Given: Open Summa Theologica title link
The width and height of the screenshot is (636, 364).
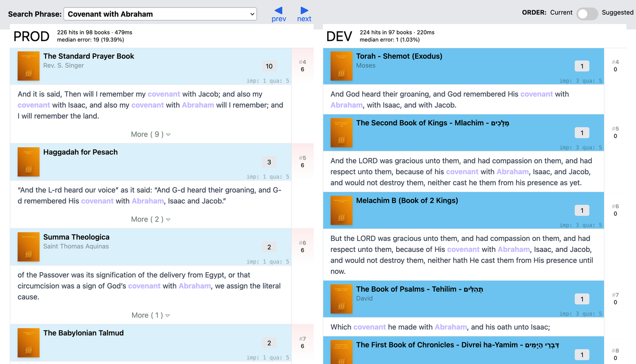Looking at the screenshot, I should click(x=76, y=237).
